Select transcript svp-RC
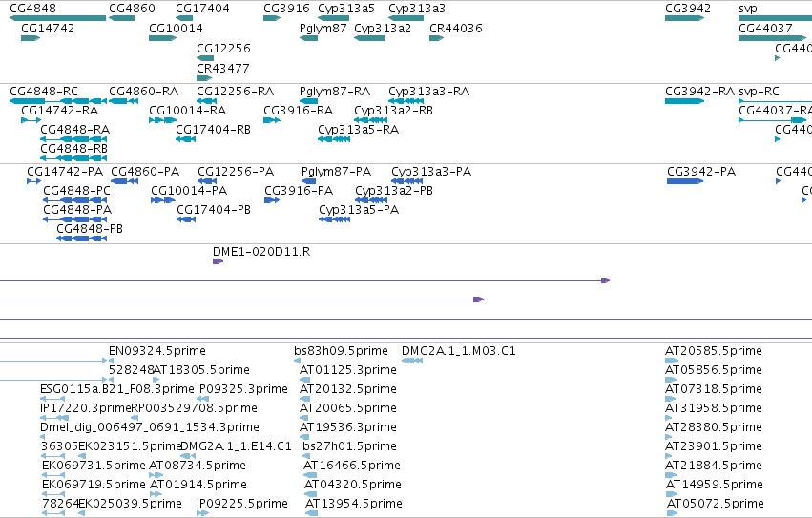 pos(759,92)
